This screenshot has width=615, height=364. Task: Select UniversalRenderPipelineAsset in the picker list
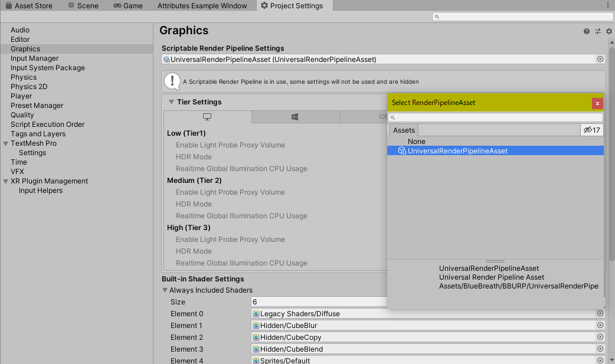457,151
